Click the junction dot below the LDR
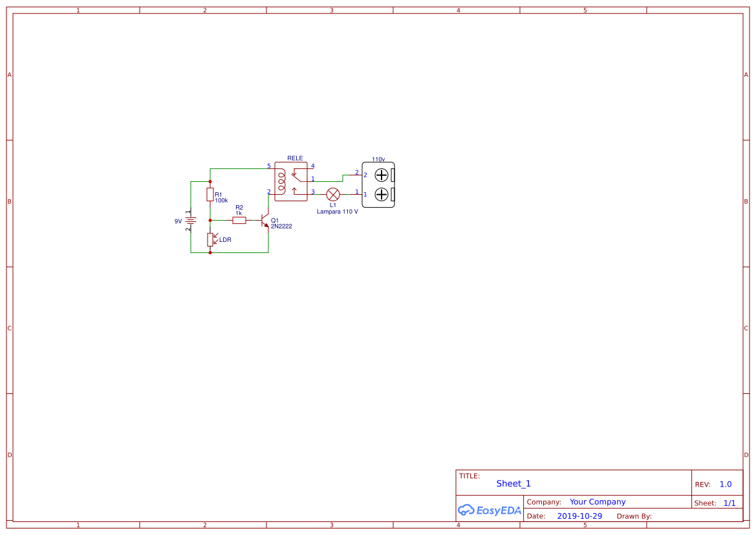 click(210, 252)
